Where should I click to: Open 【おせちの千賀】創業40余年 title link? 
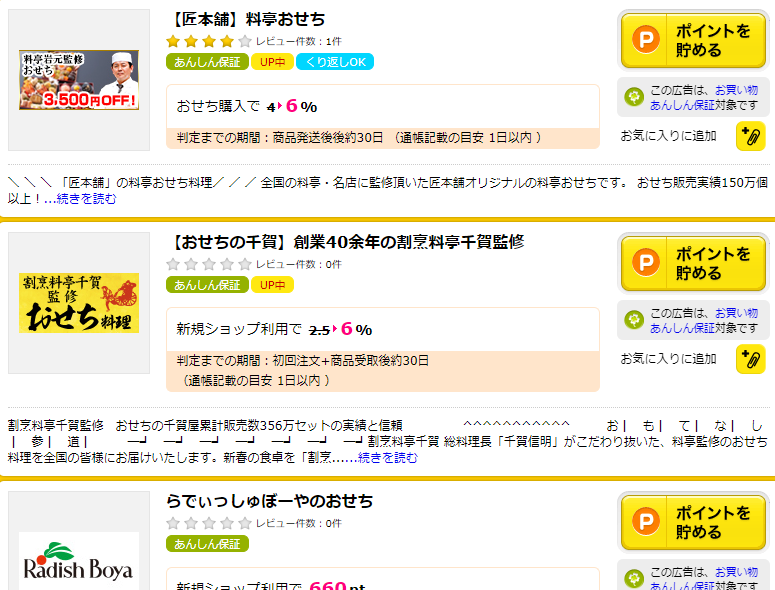click(345, 242)
